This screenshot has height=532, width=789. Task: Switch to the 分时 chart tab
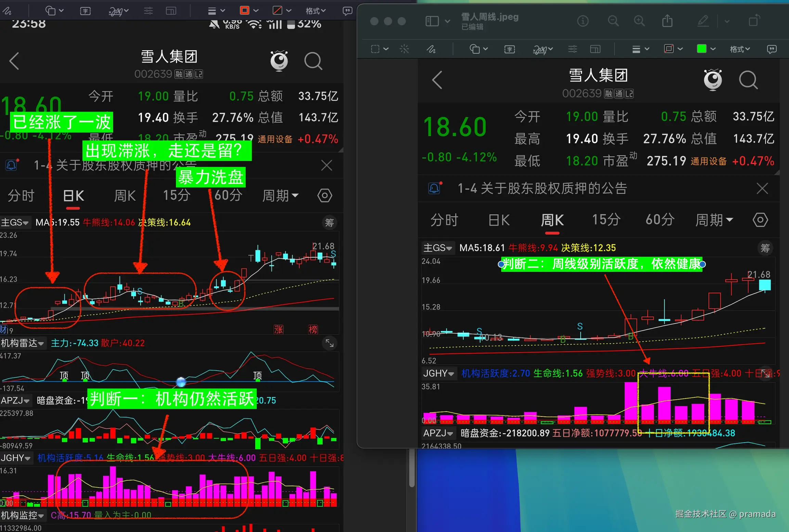tap(444, 220)
